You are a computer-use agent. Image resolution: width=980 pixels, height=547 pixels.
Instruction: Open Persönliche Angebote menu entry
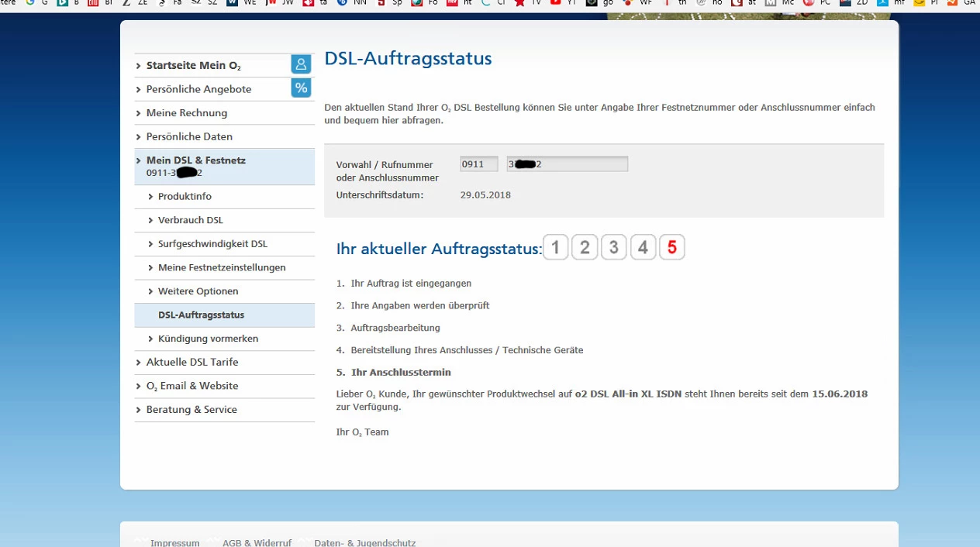tap(198, 89)
